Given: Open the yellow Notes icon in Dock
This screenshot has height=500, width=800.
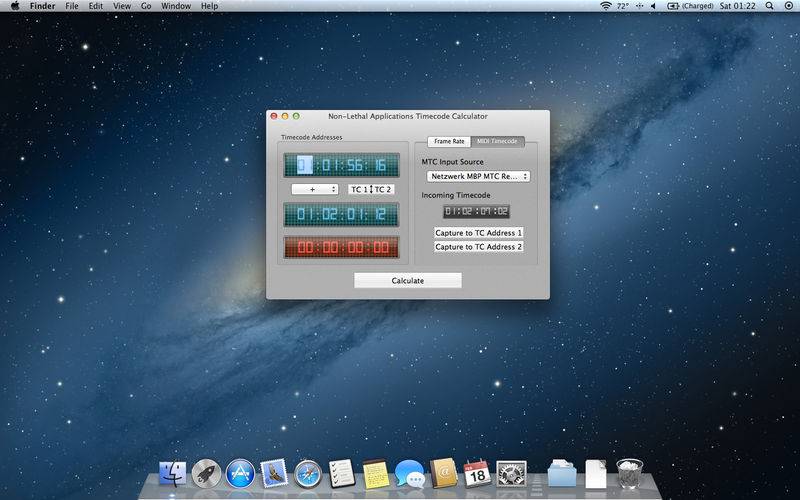Looking at the screenshot, I should click(376, 473).
